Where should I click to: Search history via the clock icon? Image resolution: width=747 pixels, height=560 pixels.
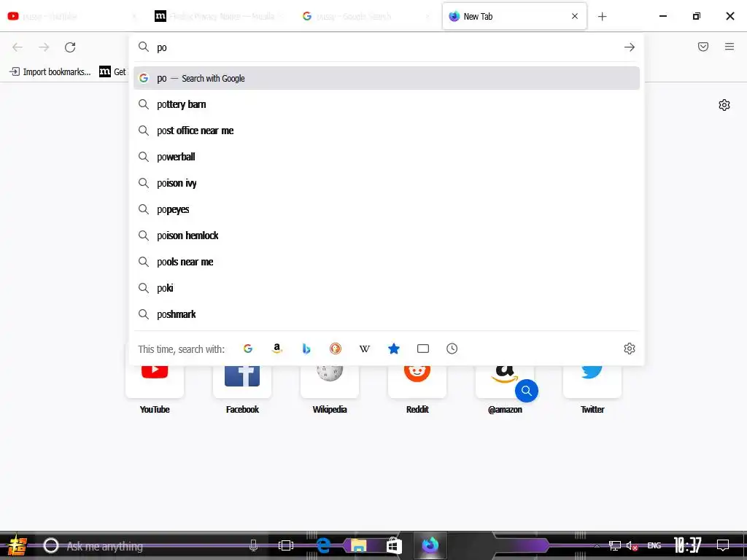coord(452,349)
